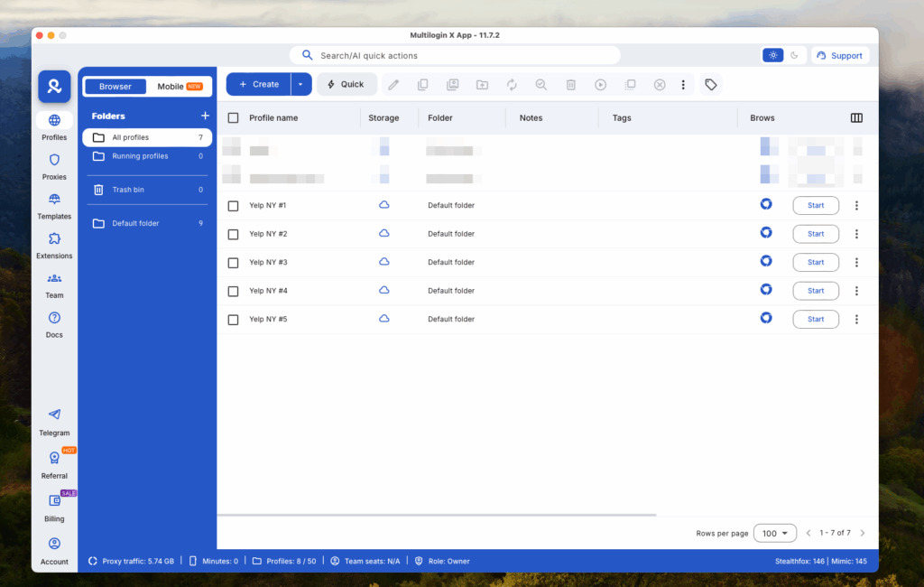The image size is (924, 587).
Task: Start the Yelp NY #4 profile
Action: pos(816,291)
